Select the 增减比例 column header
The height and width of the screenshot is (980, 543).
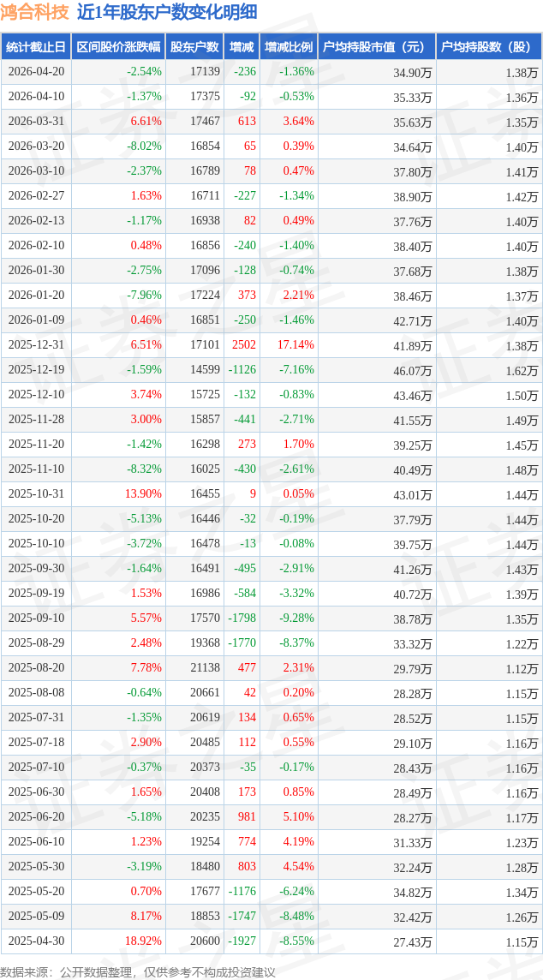click(289, 47)
